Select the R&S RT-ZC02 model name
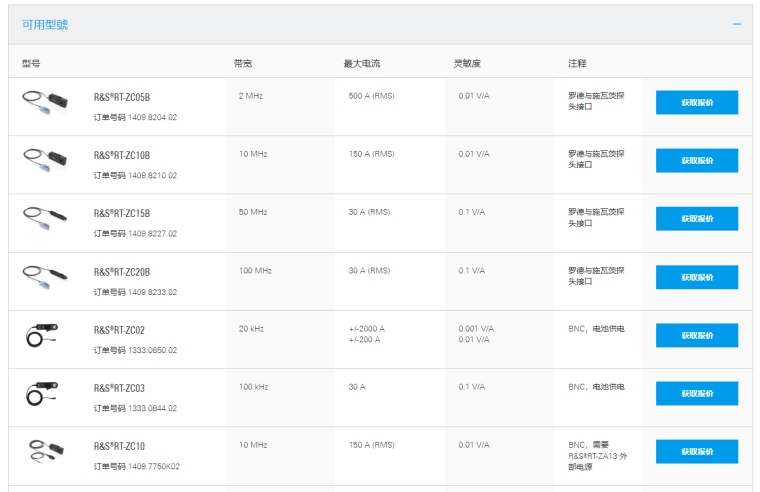 (119, 330)
